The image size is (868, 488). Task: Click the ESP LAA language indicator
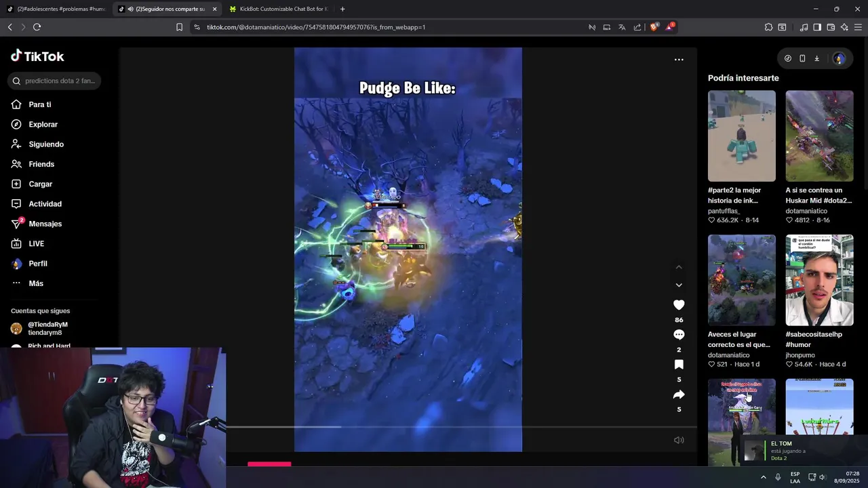[795, 477]
